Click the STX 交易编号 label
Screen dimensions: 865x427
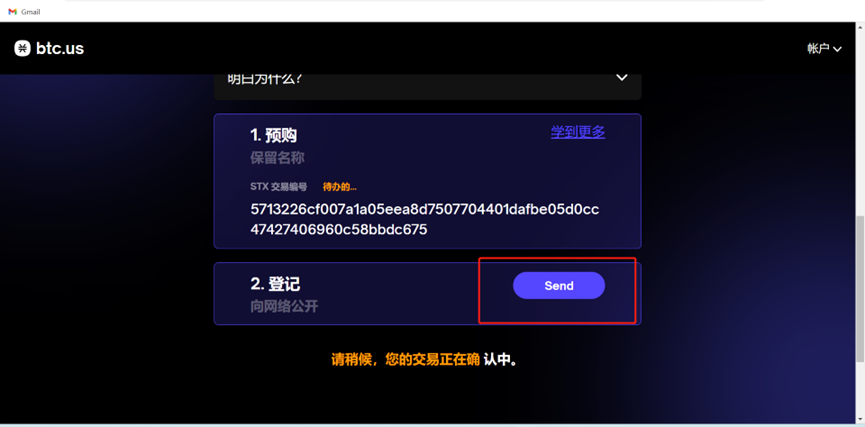pos(279,187)
